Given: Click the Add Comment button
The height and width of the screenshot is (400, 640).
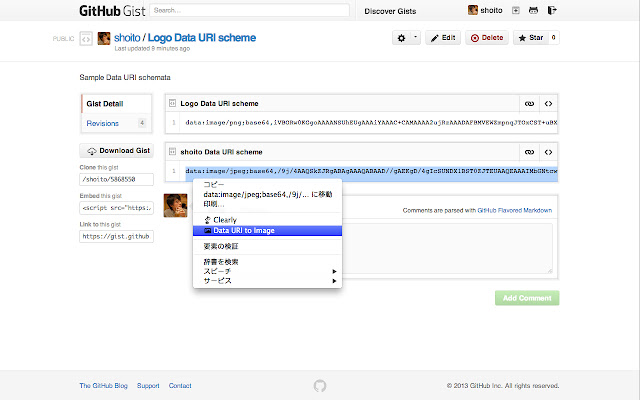Looking at the screenshot, I should pos(527,298).
